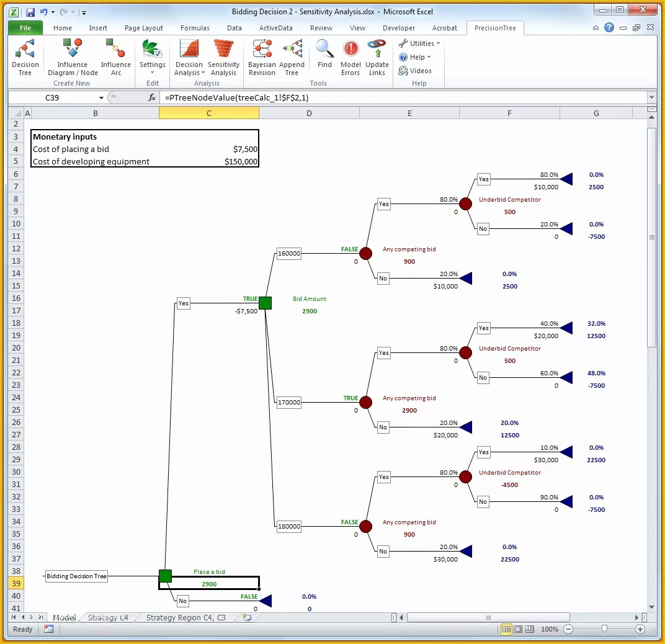
Task: Minimize the ribbon
Action: point(596,28)
